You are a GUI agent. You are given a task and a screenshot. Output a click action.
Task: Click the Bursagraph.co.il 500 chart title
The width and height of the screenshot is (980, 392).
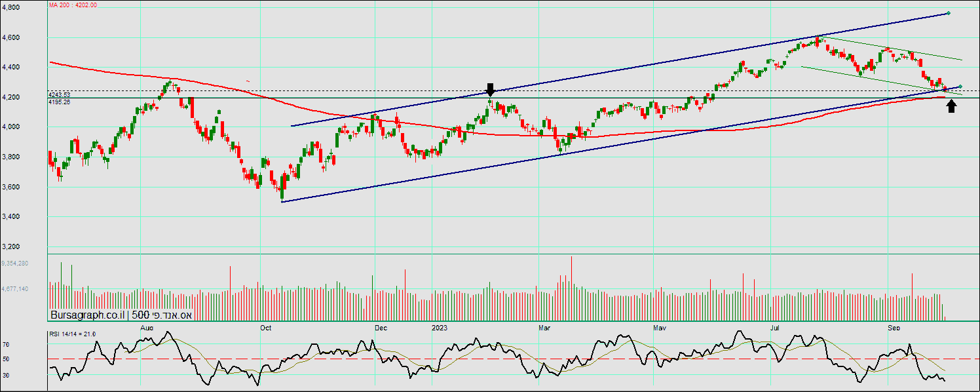pyautogui.click(x=121, y=315)
